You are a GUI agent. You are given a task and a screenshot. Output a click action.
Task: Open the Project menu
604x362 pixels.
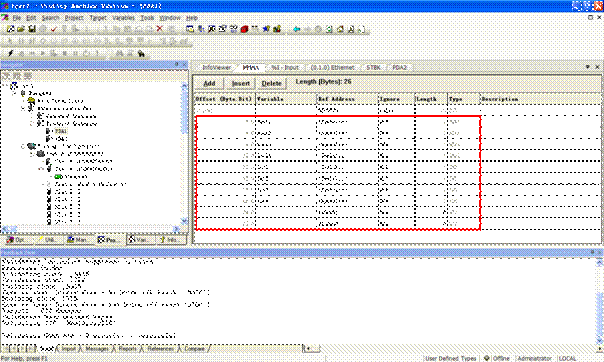pos(74,18)
